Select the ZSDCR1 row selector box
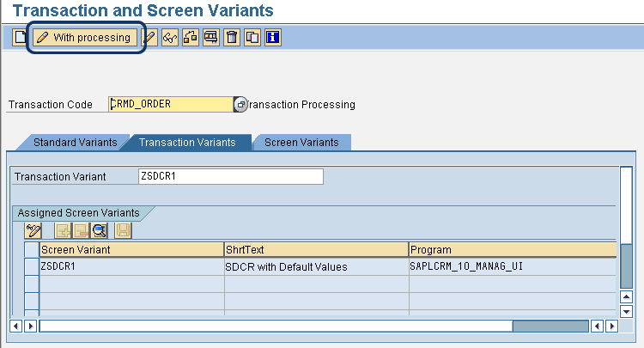This screenshot has height=348, width=644. (32, 266)
